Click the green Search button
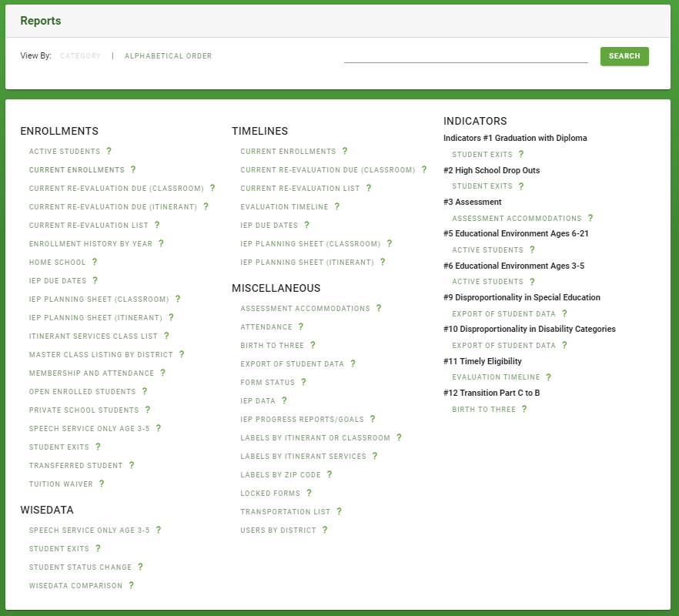The height and width of the screenshot is (616, 679). point(624,56)
